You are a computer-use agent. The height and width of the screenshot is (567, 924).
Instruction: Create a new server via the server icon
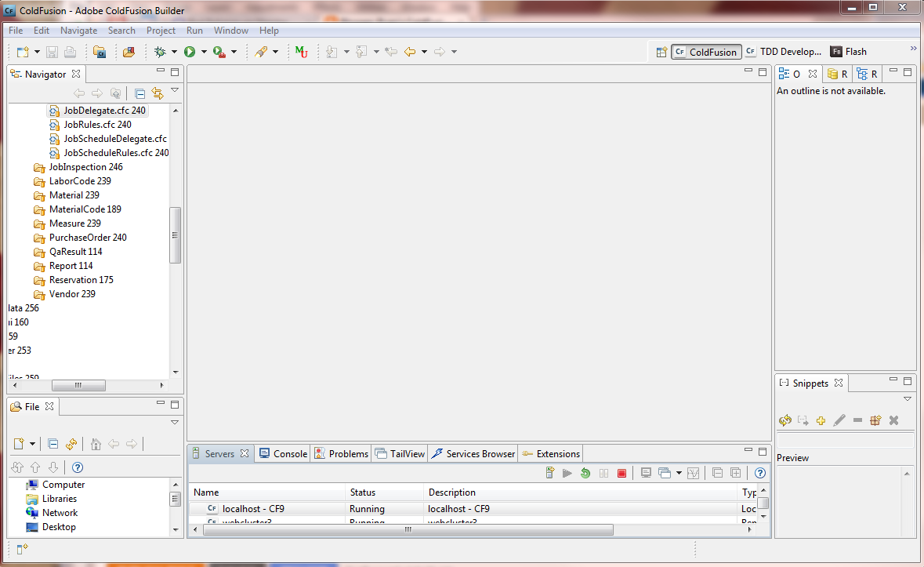coord(549,473)
